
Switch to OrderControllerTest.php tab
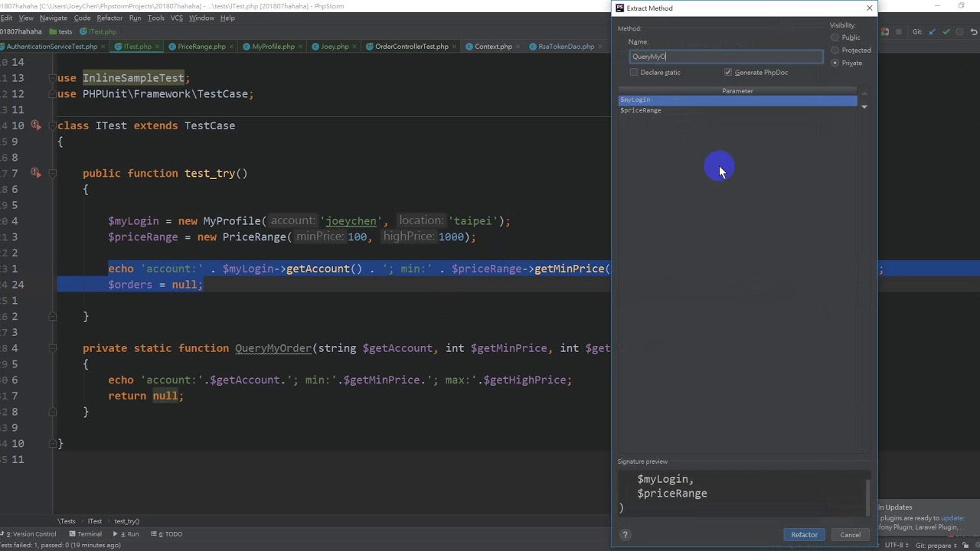(412, 47)
